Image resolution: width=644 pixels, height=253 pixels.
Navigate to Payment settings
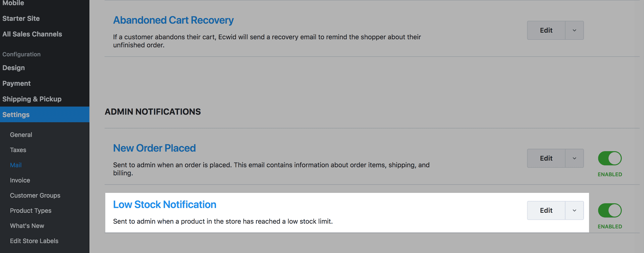coord(16,83)
